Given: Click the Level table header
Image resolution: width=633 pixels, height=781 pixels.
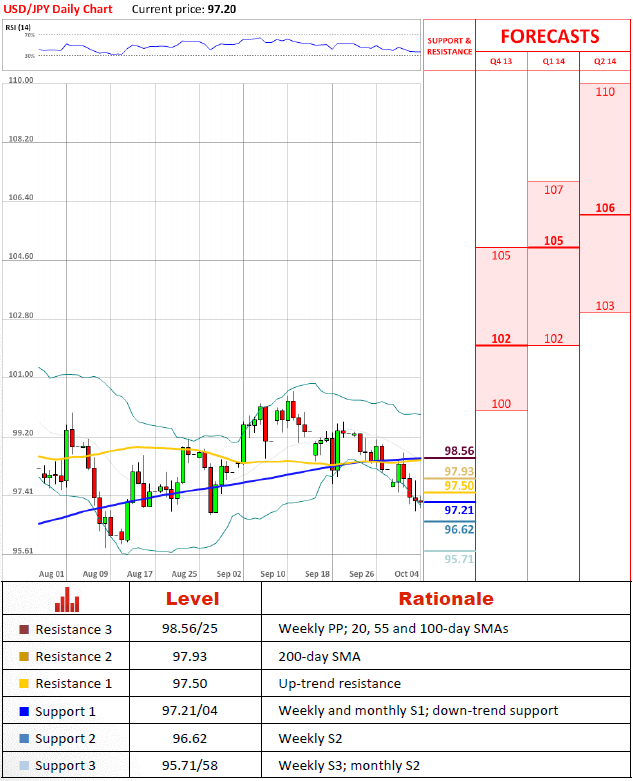Looking at the screenshot, I should pos(192,599).
